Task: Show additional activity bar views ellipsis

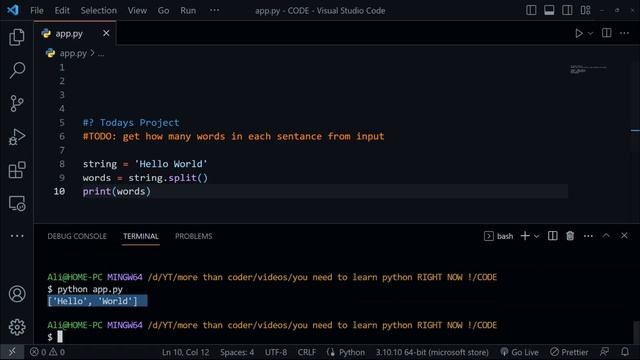Action: [x=17, y=236]
